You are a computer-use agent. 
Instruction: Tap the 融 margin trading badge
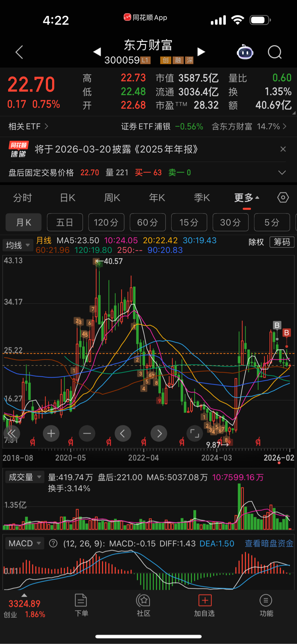pos(178,60)
